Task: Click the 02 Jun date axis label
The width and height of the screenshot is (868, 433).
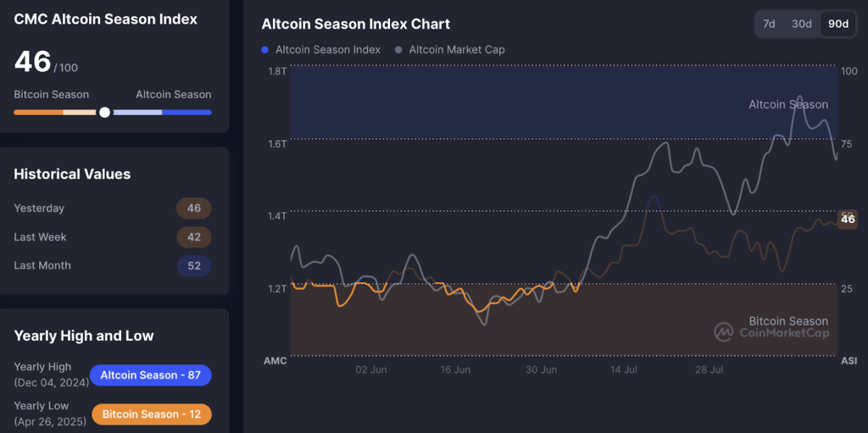Action: pos(371,369)
